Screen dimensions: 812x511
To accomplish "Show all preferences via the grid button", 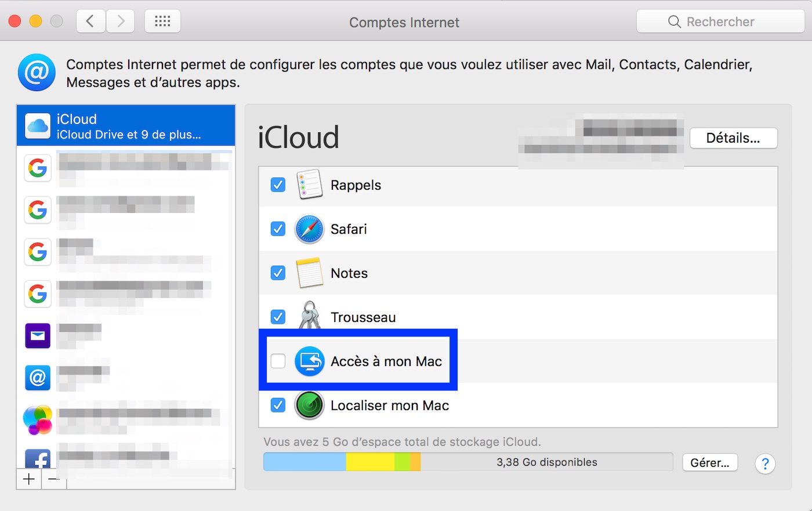I will point(162,21).
